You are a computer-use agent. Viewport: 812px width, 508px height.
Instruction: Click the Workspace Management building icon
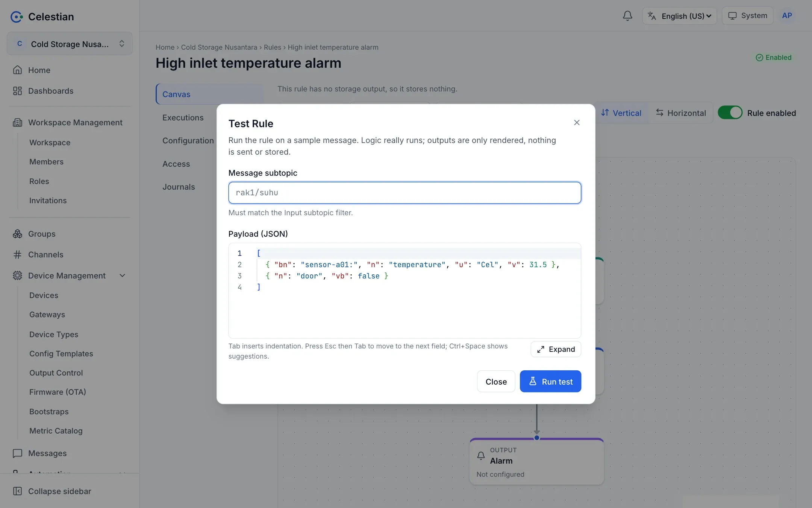17,122
